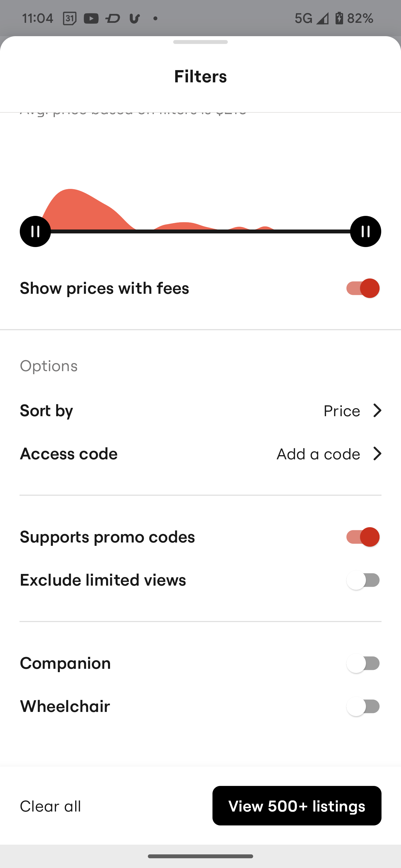Tap the cellular signal strength icon
401x868 pixels.
pyautogui.click(x=322, y=18)
